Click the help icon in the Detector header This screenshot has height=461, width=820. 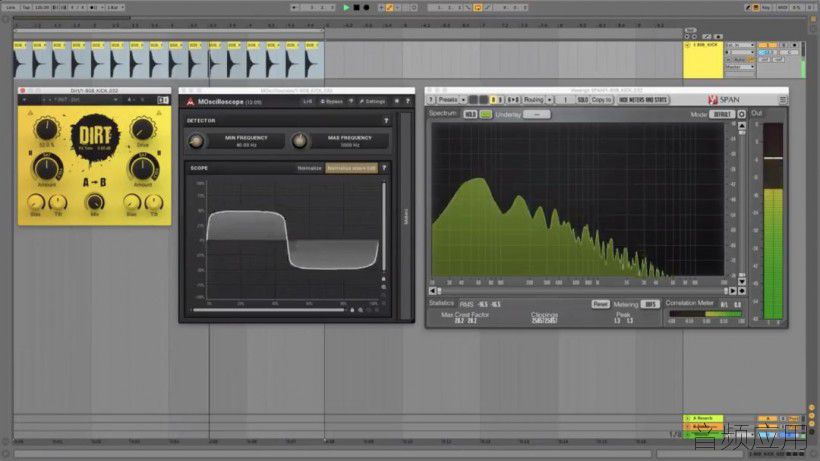pos(386,121)
